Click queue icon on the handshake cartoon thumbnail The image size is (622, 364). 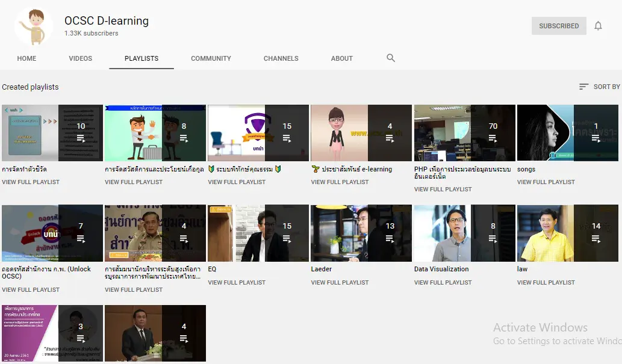(x=184, y=138)
